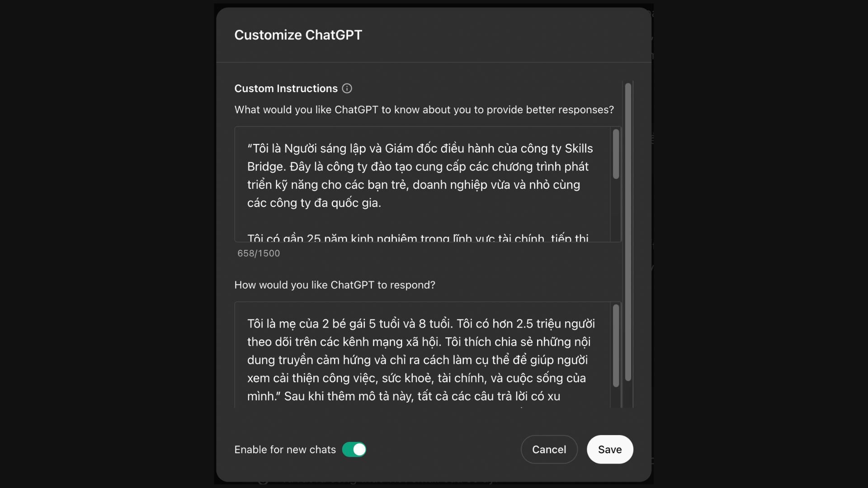Click the info icon beside Custom Instructions

pyautogui.click(x=347, y=89)
